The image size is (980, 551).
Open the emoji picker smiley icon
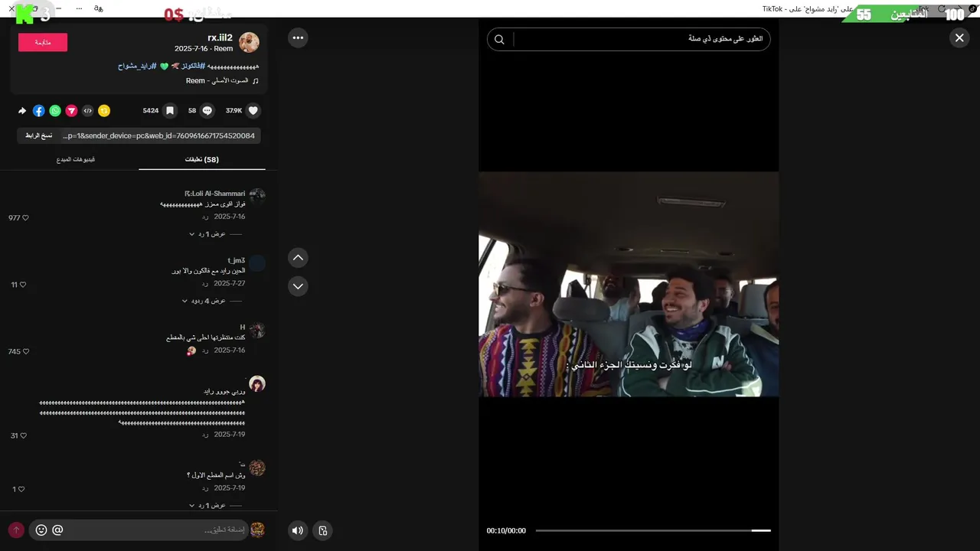41,530
